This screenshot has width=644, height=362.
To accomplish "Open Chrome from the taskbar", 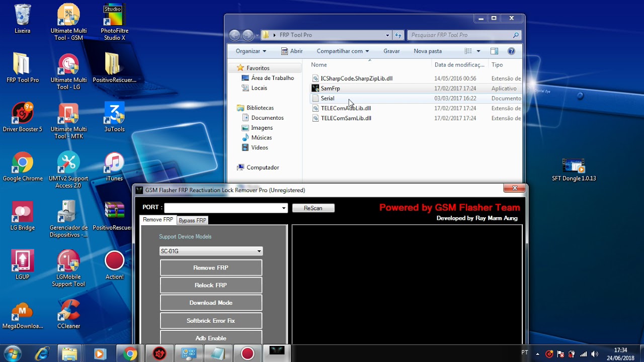I will 130,354.
